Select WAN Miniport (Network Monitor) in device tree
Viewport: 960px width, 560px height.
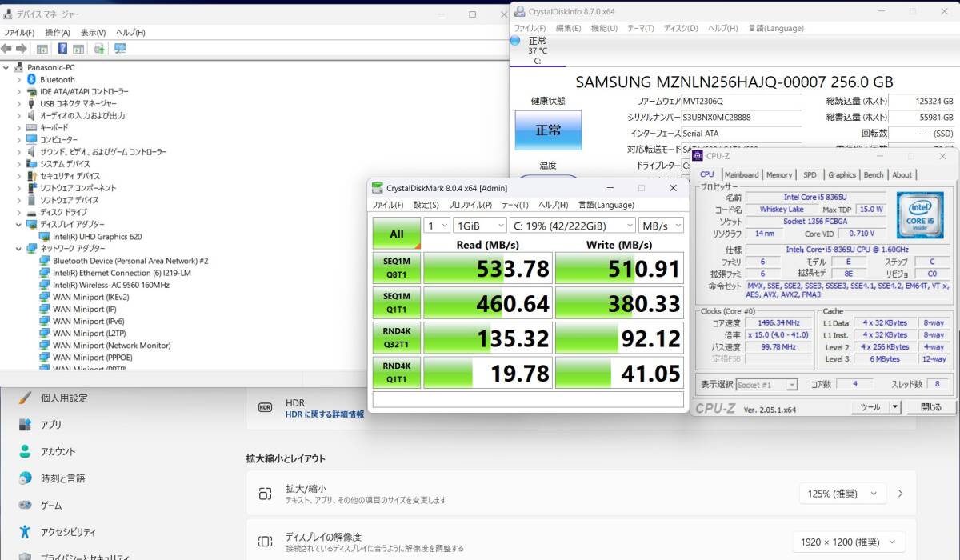click(x=111, y=346)
